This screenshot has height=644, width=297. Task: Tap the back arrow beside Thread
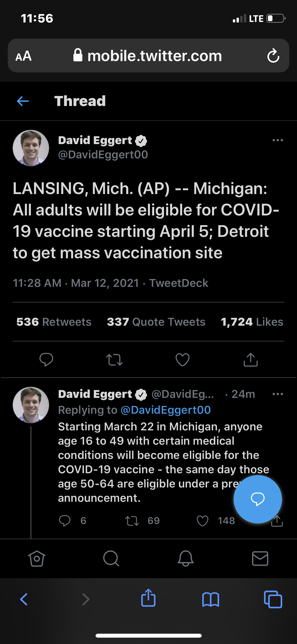pos(23,101)
